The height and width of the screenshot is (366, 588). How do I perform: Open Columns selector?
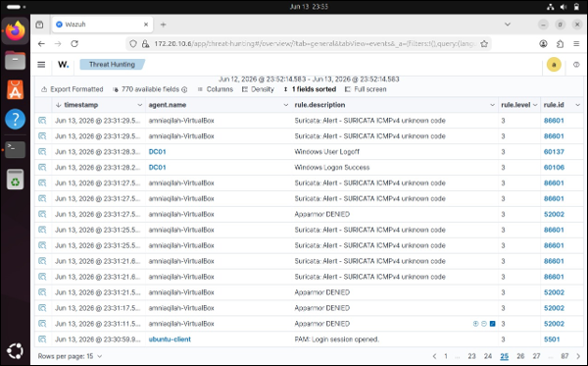(x=216, y=89)
